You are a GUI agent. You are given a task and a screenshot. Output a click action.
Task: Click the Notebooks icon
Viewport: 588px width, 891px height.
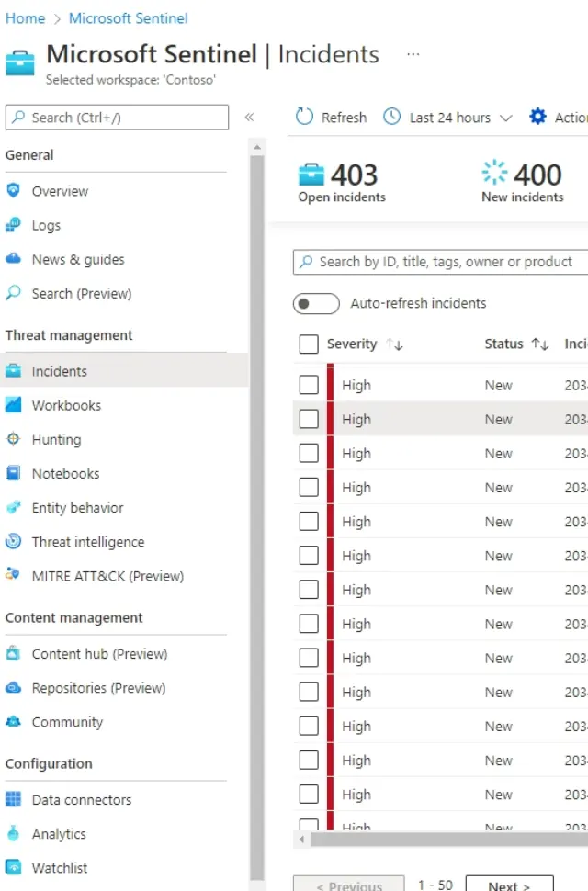pyautogui.click(x=13, y=473)
